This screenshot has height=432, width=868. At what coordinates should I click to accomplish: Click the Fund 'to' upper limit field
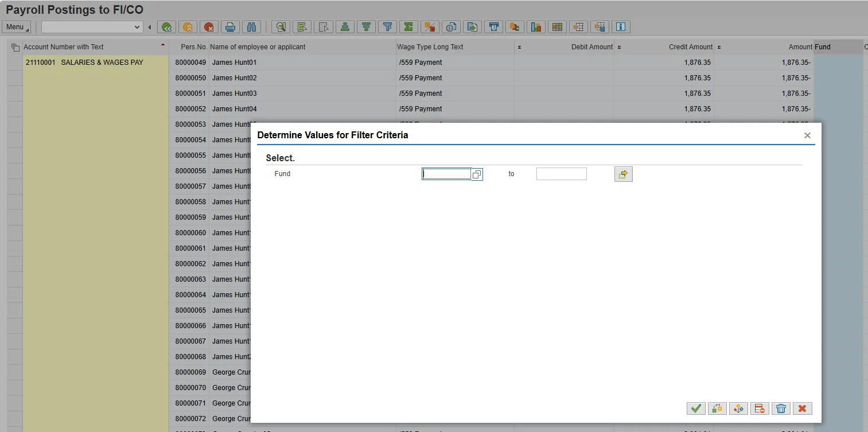[561, 174]
